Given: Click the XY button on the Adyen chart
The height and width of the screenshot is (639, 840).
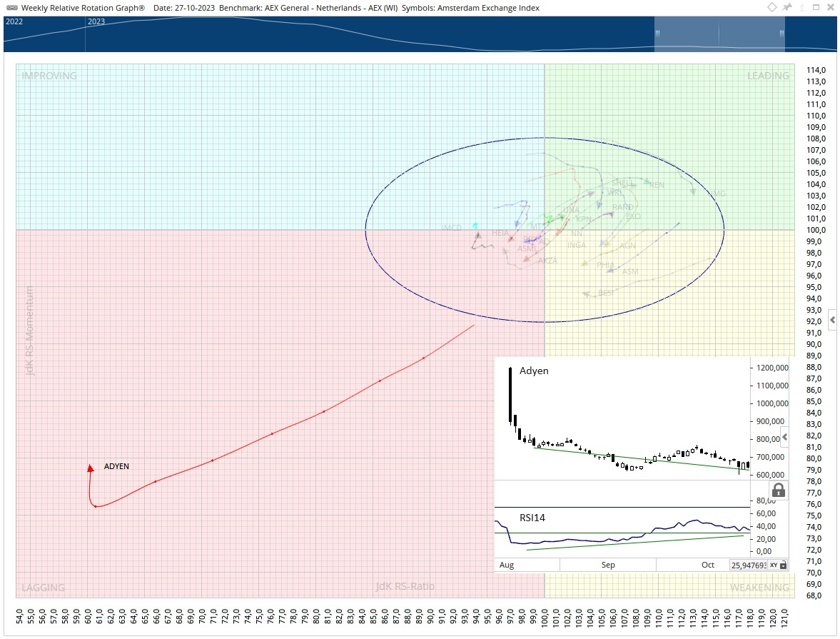Looking at the screenshot, I should (773, 565).
